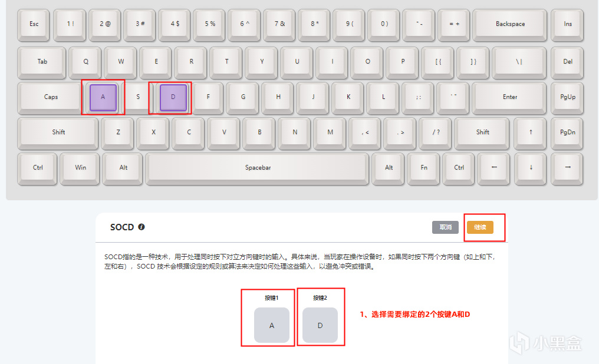Select the highlighted D key on keyboard
The height and width of the screenshot is (364, 599).
coord(173,97)
